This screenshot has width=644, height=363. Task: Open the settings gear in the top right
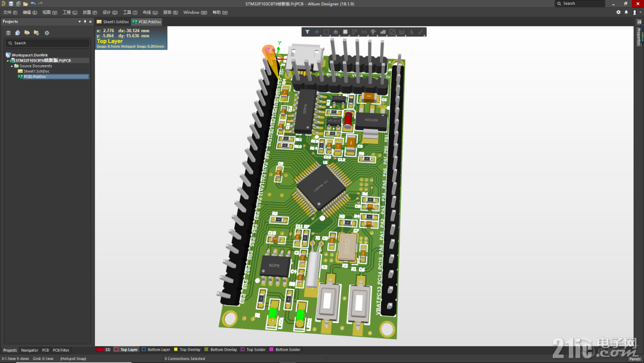618,13
